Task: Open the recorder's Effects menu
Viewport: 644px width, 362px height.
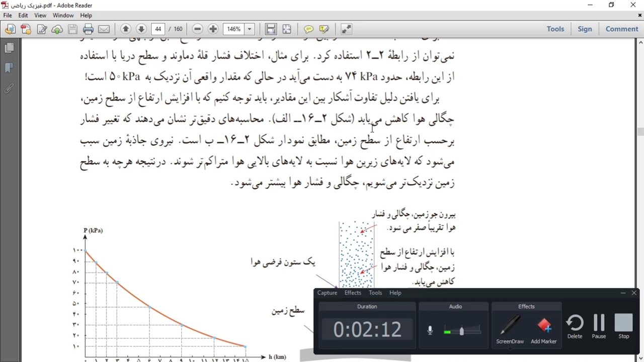Action: click(353, 293)
